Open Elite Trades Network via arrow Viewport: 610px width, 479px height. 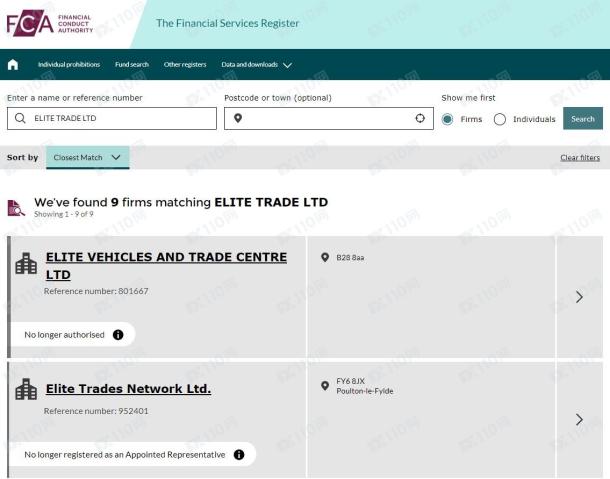tap(579, 419)
